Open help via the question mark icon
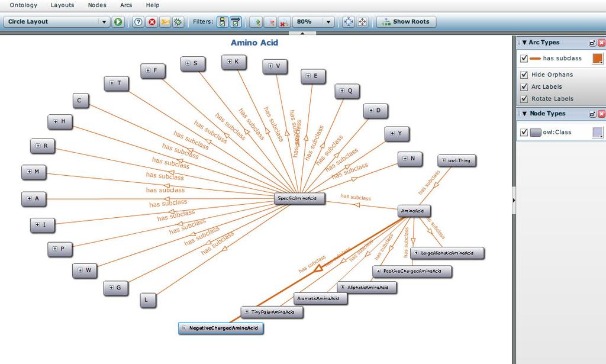This screenshot has height=364, width=606. click(138, 22)
